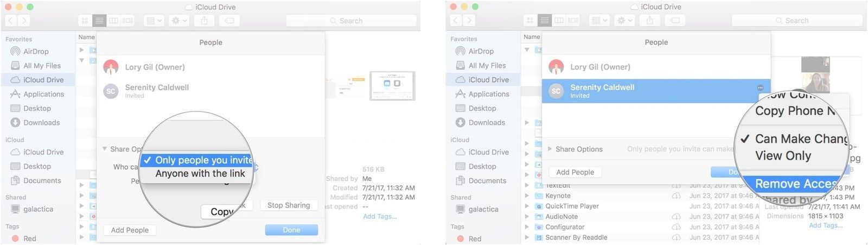Image resolution: width=868 pixels, height=245 pixels.
Task: Click the Applications icon in the right window sidebar
Action: pos(461,94)
